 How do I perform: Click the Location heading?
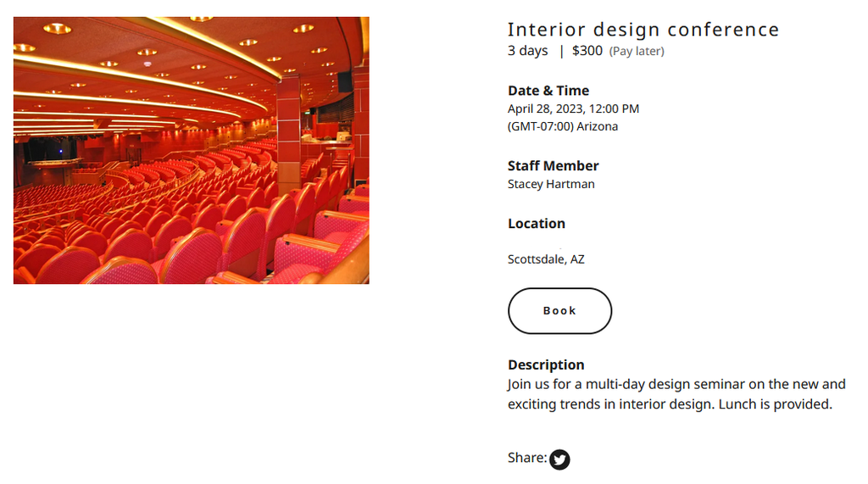(x=536, y=224)
